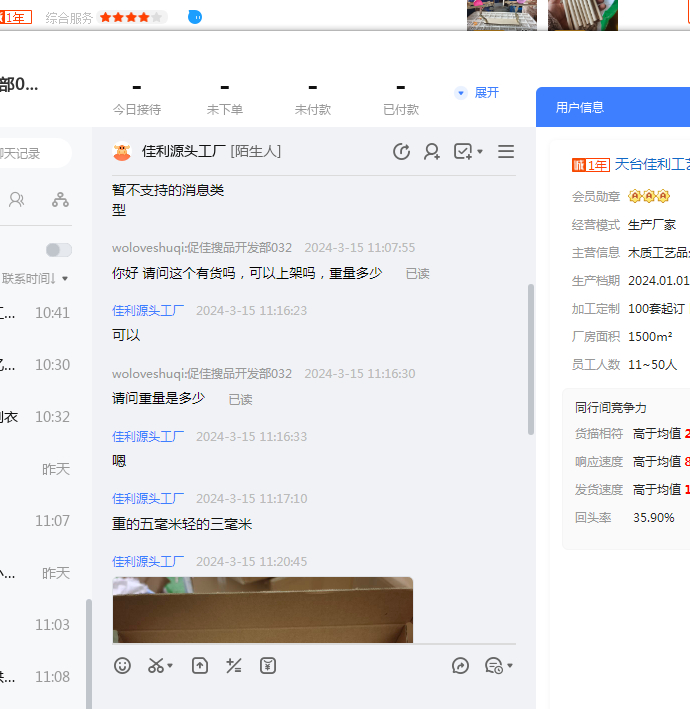
Task: Open dropdown next to checkmark task icon
Action: pos(480,152)
